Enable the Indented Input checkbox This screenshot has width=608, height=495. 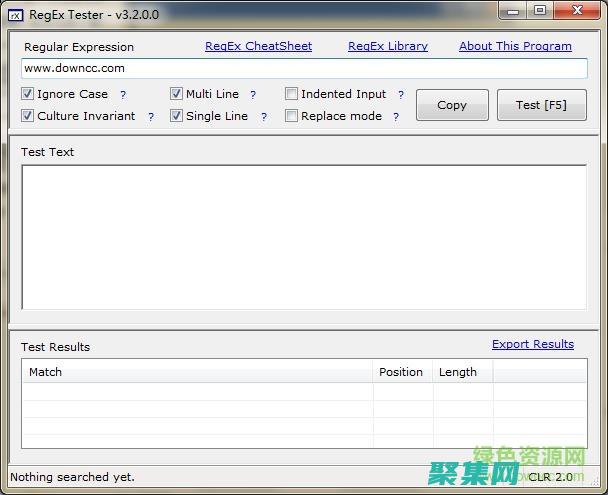tap(292, 94)
